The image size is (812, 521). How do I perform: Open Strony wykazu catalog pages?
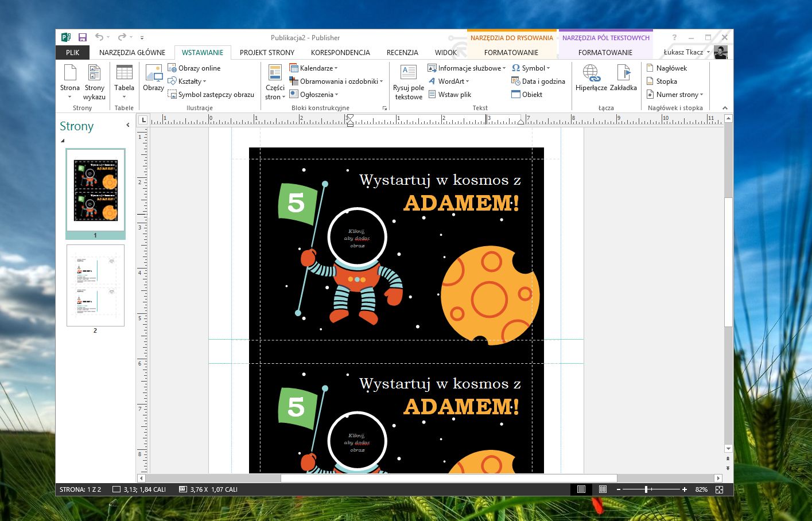tap(95, 81)
